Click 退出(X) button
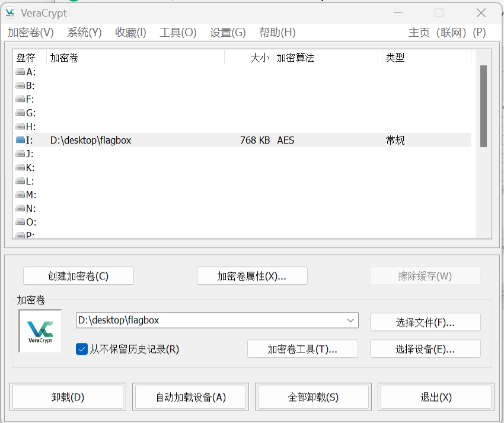 pos(436,397)
